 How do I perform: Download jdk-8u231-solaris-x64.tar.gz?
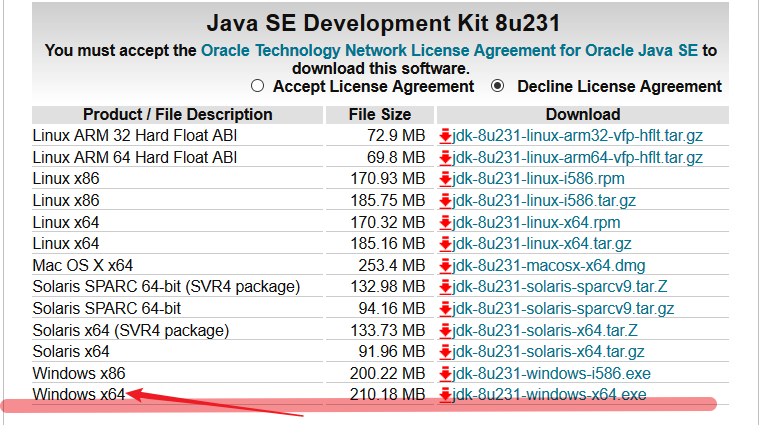coord(548,352)
